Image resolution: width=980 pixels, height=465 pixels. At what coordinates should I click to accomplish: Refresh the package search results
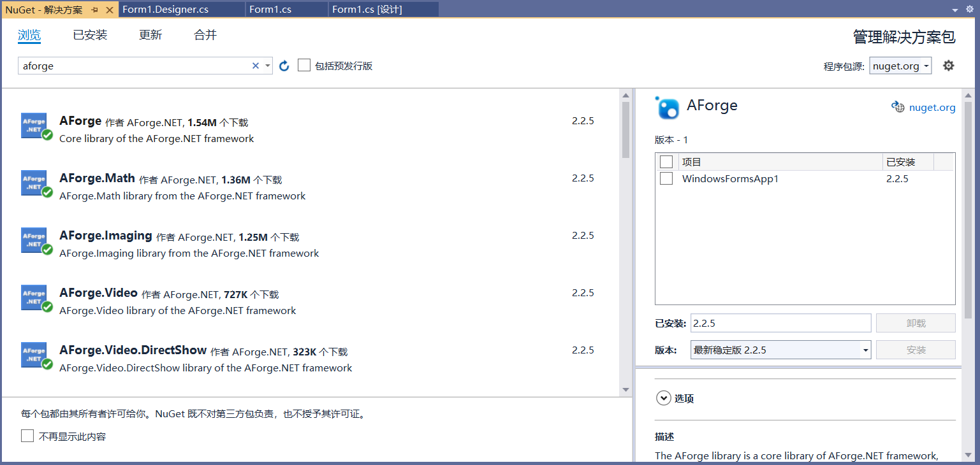click(x=284, y=65)
